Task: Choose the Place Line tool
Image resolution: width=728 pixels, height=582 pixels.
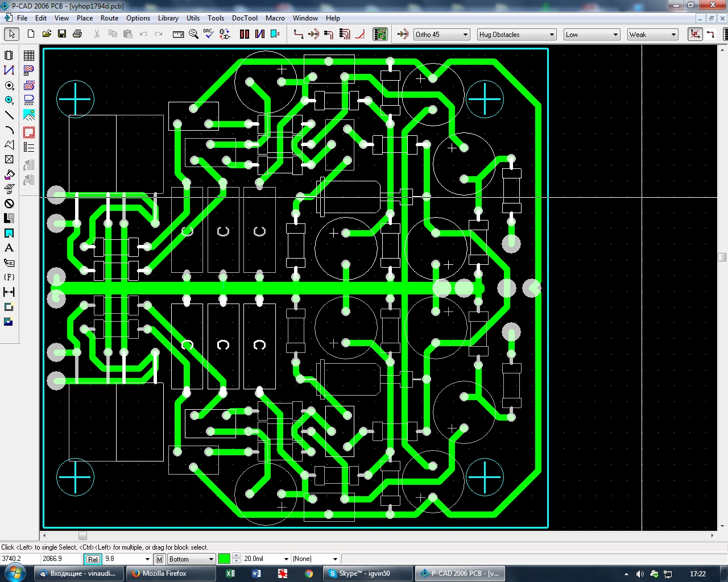Action: 9,115
